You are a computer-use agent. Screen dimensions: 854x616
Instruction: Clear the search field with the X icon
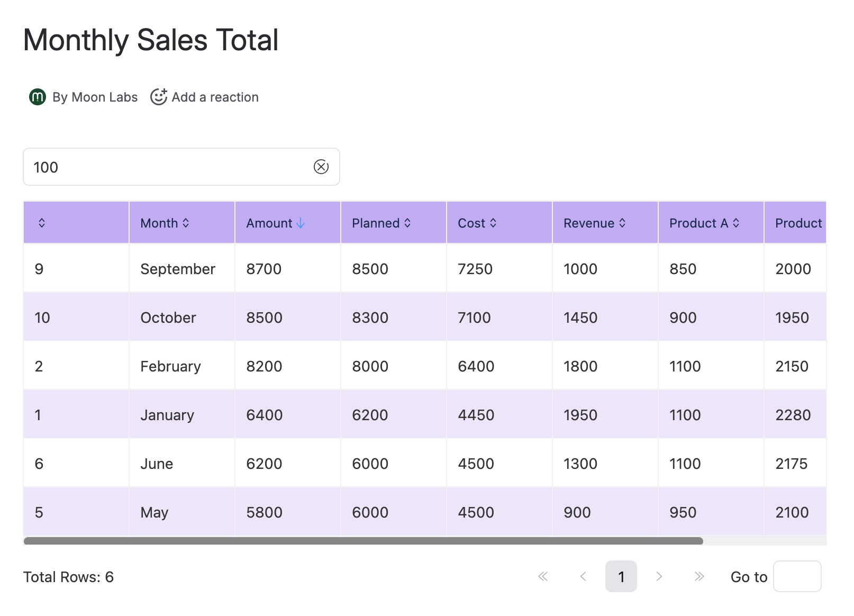(x=321, y=167)
